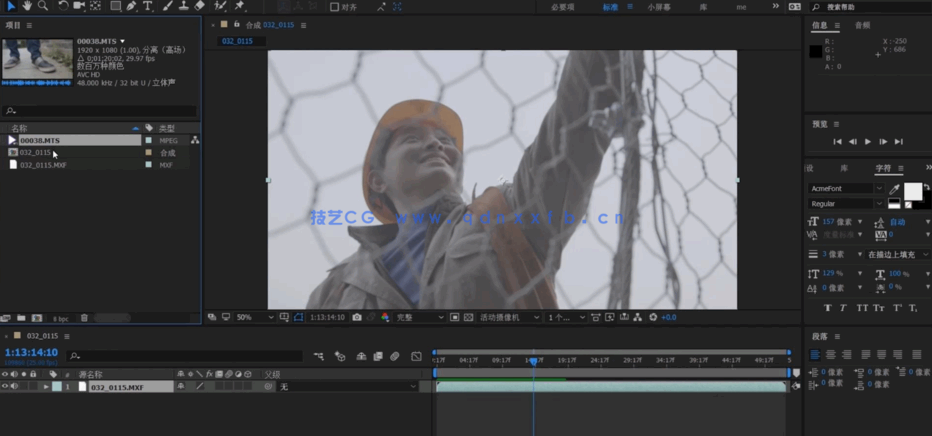
Task: Select the Eraser tool
Action: tap(200, 6)
